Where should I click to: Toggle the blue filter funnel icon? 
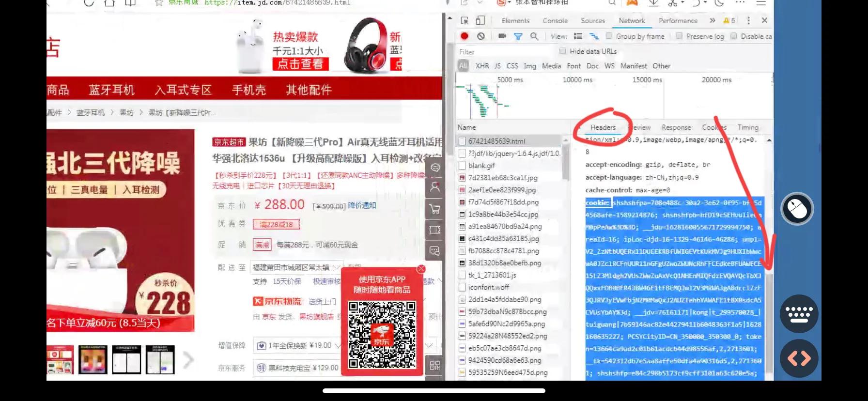(x=518, y=36)
